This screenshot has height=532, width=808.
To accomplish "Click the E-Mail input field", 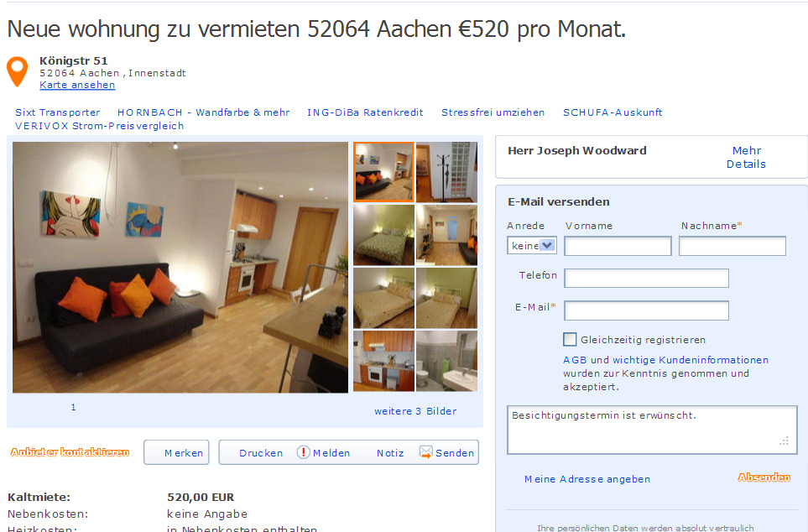I will point(646,310).
